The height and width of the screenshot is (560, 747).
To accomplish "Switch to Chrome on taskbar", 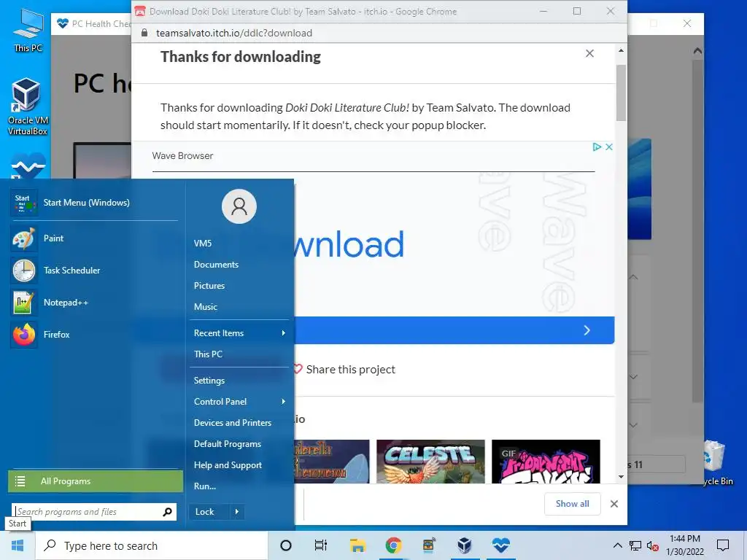I will (393, 545).
